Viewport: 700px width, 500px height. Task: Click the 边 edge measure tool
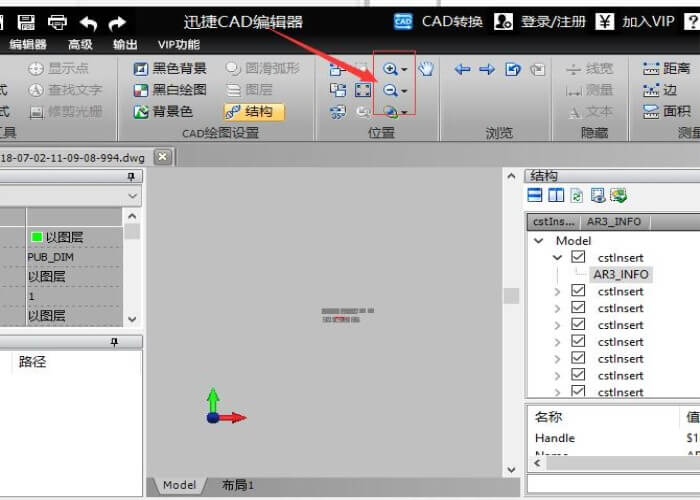660,90
